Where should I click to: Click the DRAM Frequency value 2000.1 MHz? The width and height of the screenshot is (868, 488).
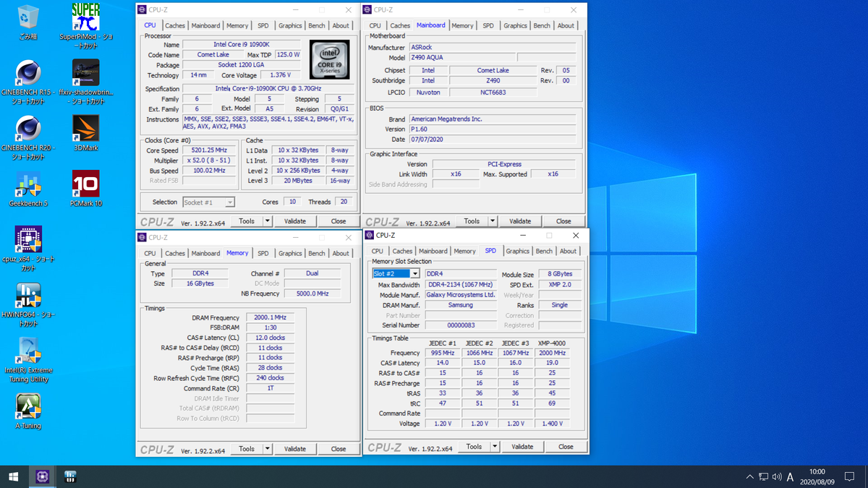[270, 317]
